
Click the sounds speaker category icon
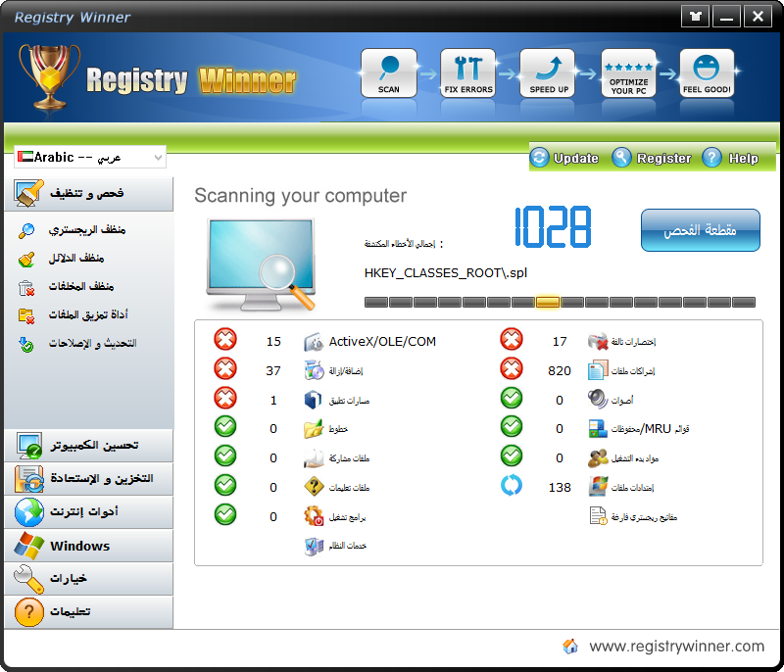click(x=598, y=400)
